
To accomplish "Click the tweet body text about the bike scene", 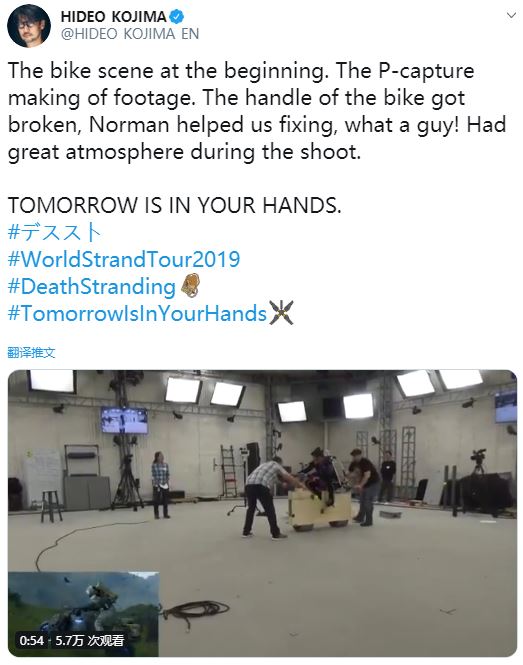I will [x=257, y=111].
